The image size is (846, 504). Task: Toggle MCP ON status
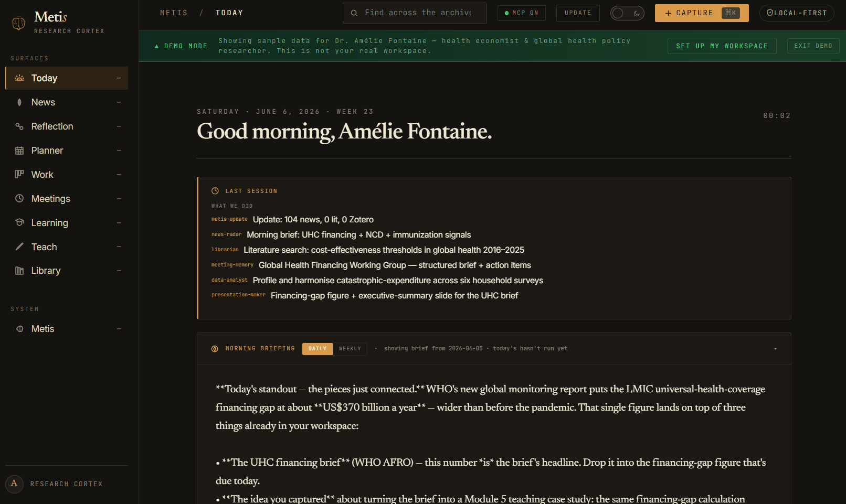522,13
